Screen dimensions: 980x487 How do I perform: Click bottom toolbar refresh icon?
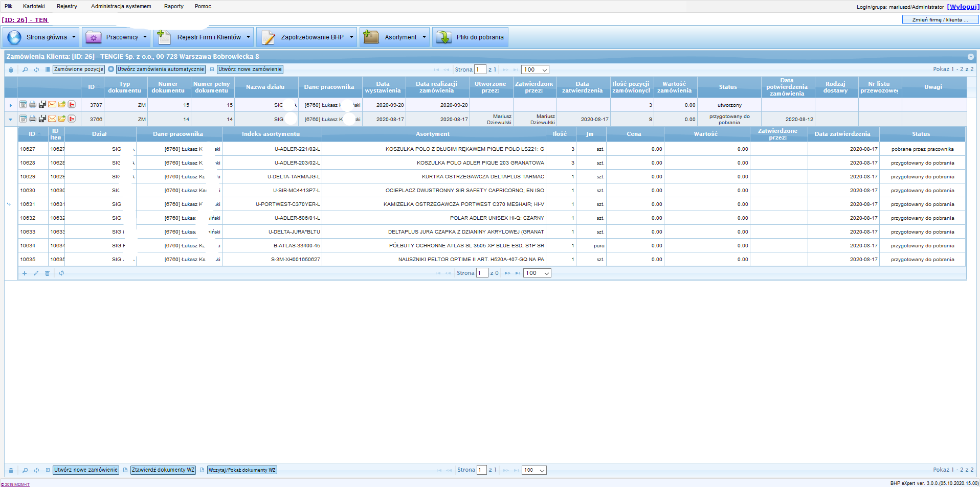36,470
